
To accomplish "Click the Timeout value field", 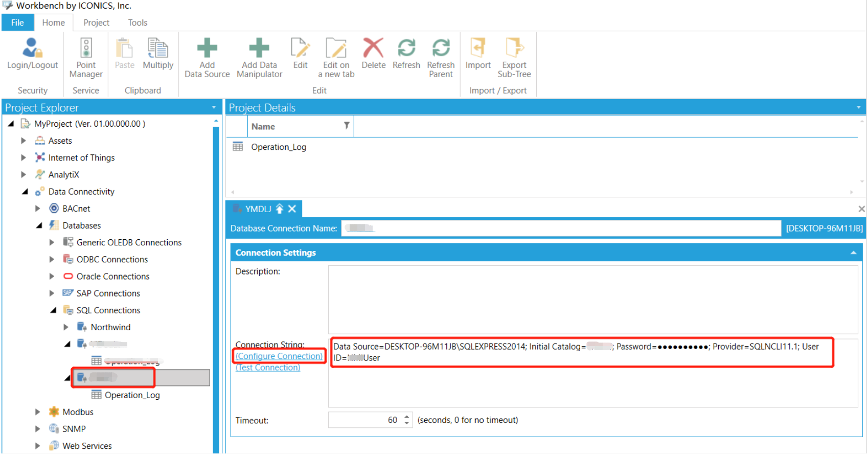I will tap(365, 420).
